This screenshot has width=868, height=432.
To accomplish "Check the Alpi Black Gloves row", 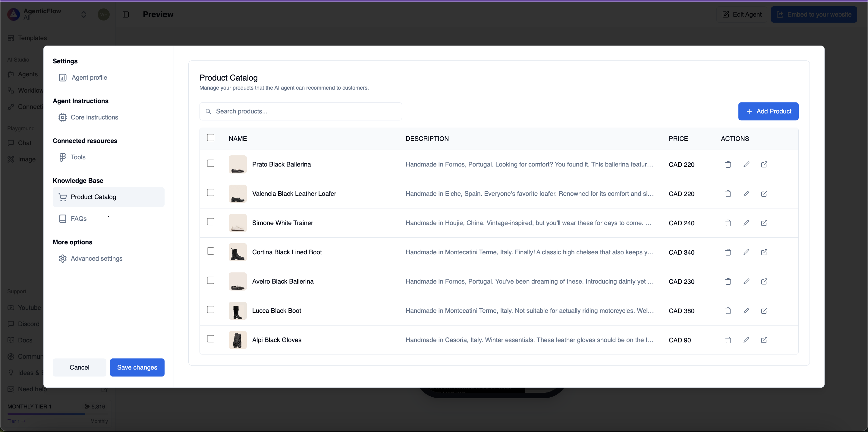I will [211, 339].
